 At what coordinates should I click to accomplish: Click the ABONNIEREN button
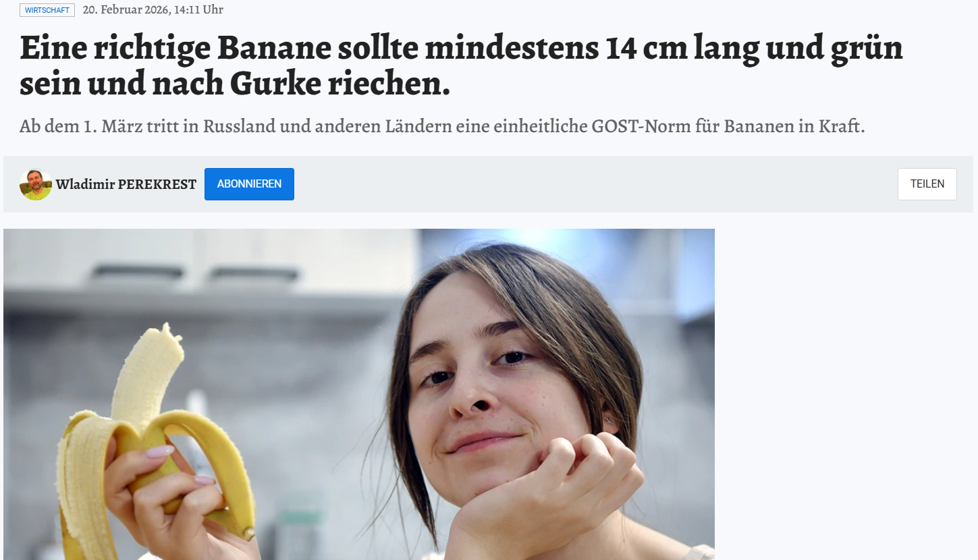pos(249,184)
